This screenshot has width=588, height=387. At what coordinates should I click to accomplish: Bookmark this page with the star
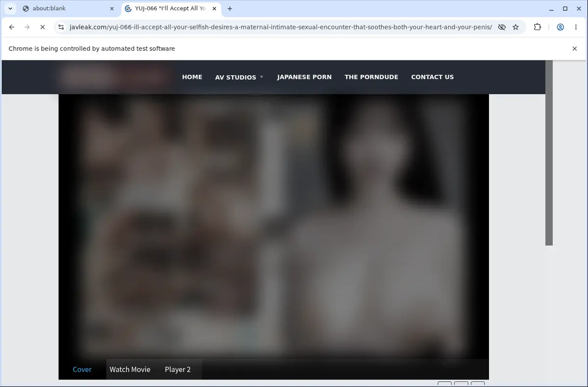coord(515,27)
